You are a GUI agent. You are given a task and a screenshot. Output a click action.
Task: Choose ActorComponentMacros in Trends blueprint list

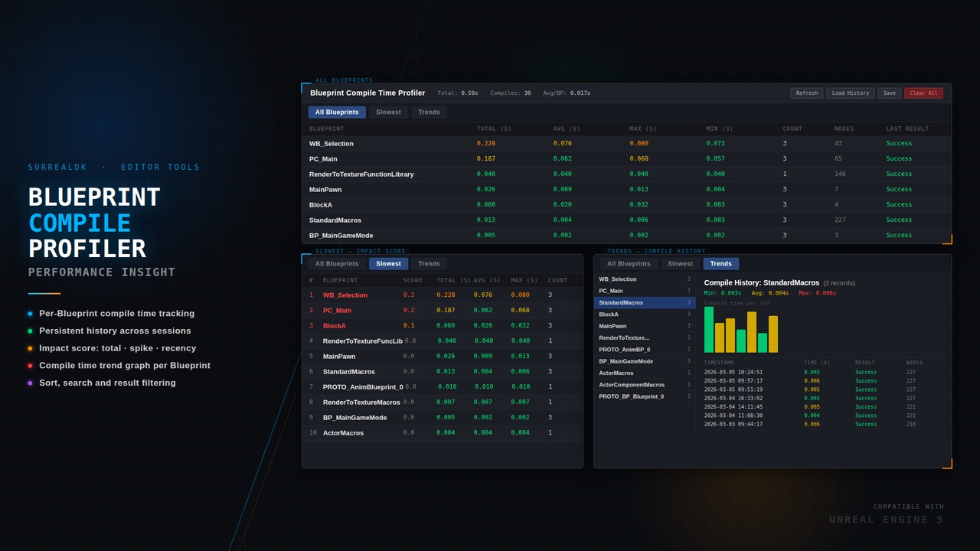[x=645, y=385]
